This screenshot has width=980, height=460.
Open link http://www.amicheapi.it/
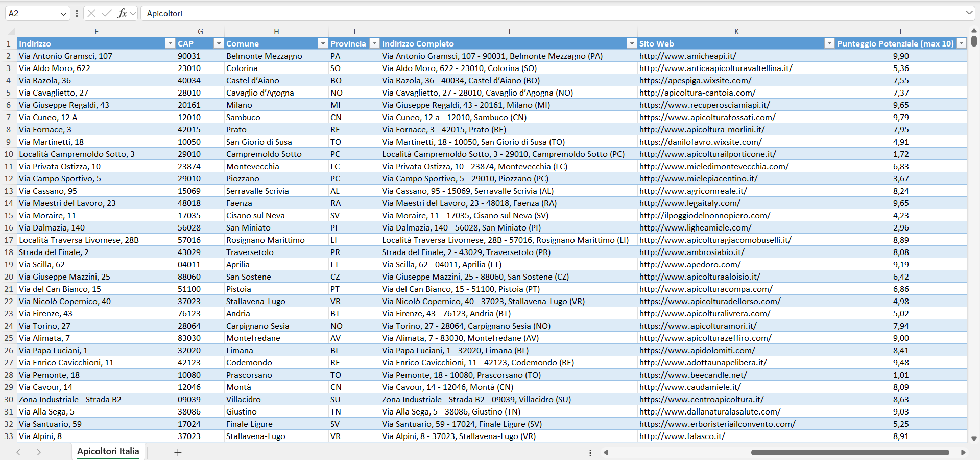[x=687, y=56]
